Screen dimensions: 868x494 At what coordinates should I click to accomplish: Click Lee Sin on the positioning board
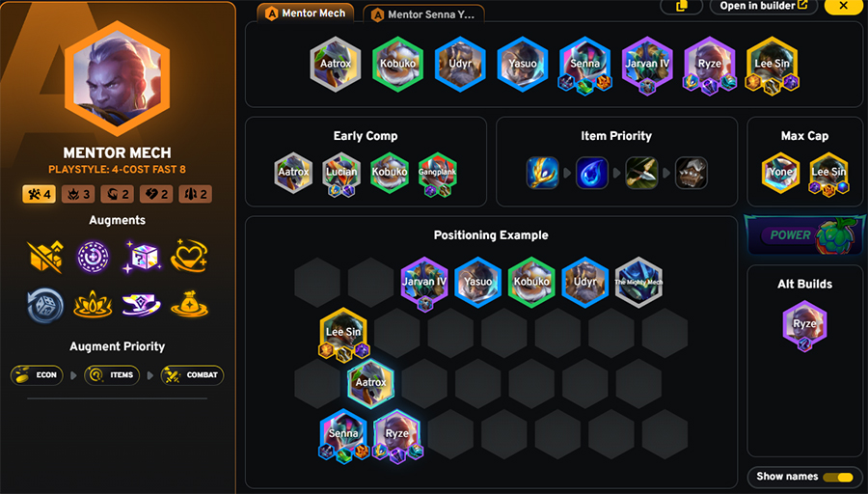[343, 334]
